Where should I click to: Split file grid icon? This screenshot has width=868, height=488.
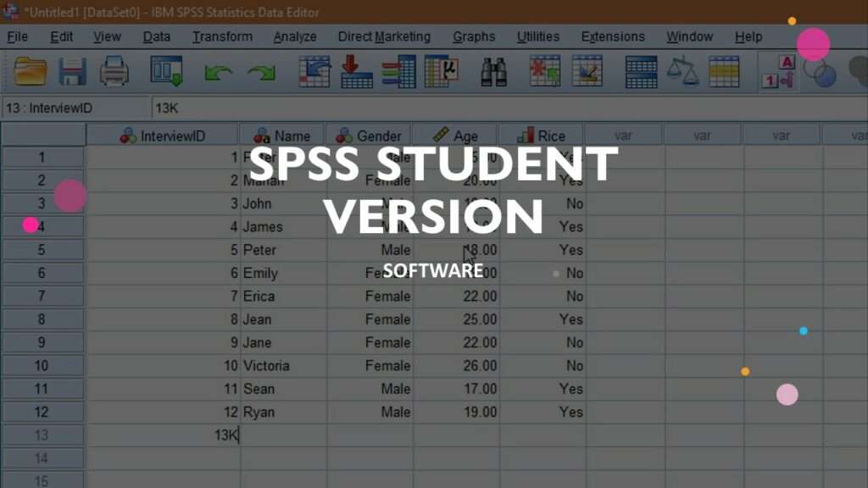[641, 71]
